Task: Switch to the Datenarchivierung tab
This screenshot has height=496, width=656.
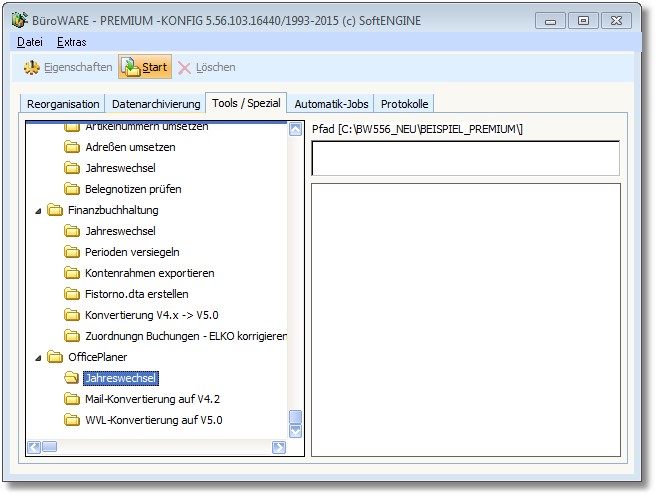Action: 155,104
